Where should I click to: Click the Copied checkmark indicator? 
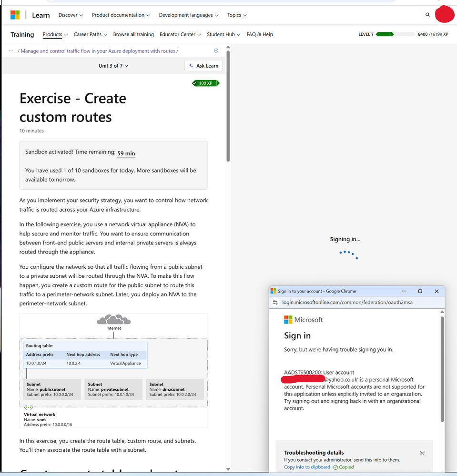(344, 467)
